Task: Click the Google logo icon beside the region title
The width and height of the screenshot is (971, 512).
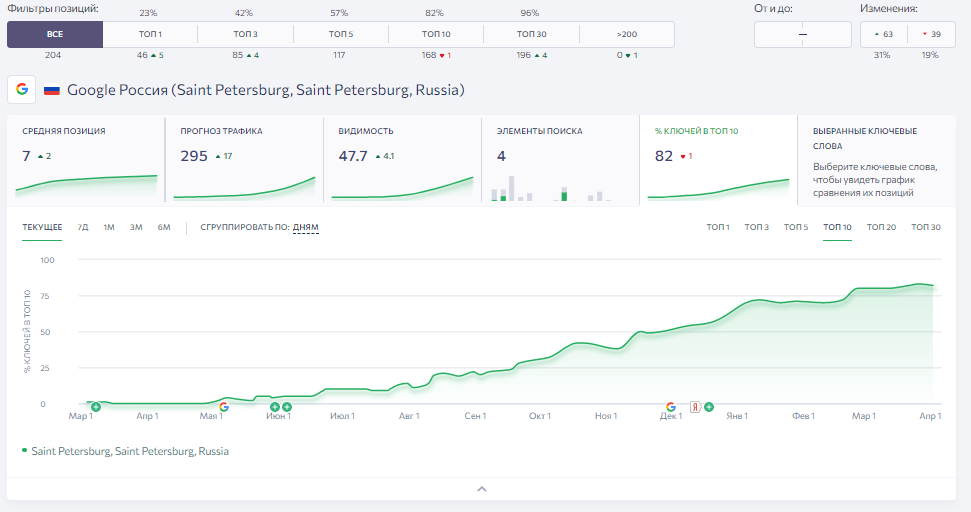Action: click(22, 89)
